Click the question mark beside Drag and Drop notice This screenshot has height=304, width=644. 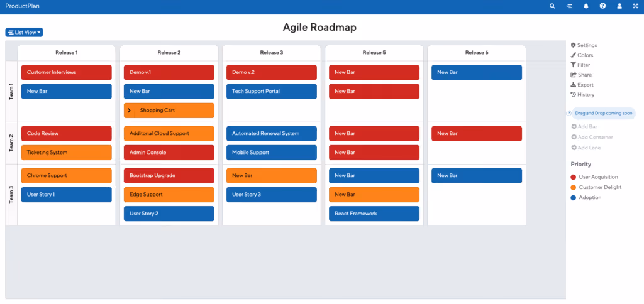pyautogui.click(x=569, y=113)
